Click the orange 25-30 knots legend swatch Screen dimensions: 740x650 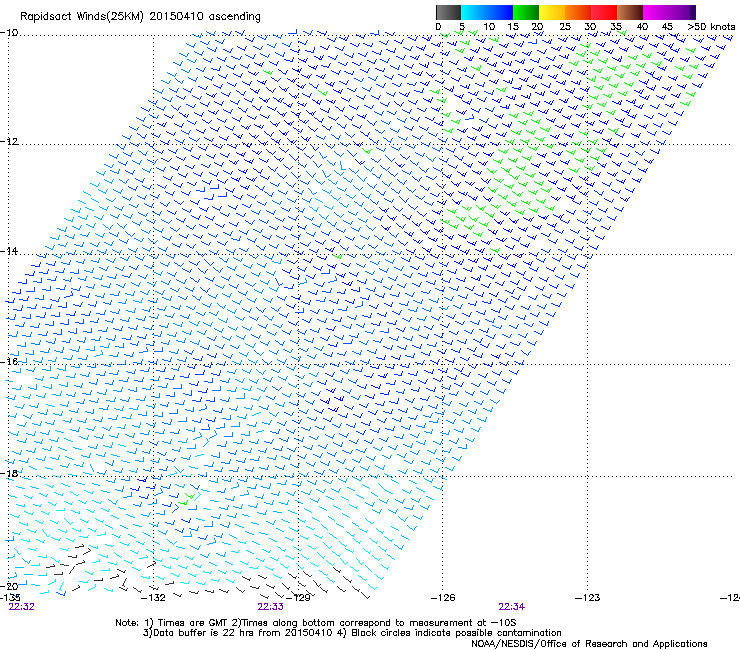578,12
